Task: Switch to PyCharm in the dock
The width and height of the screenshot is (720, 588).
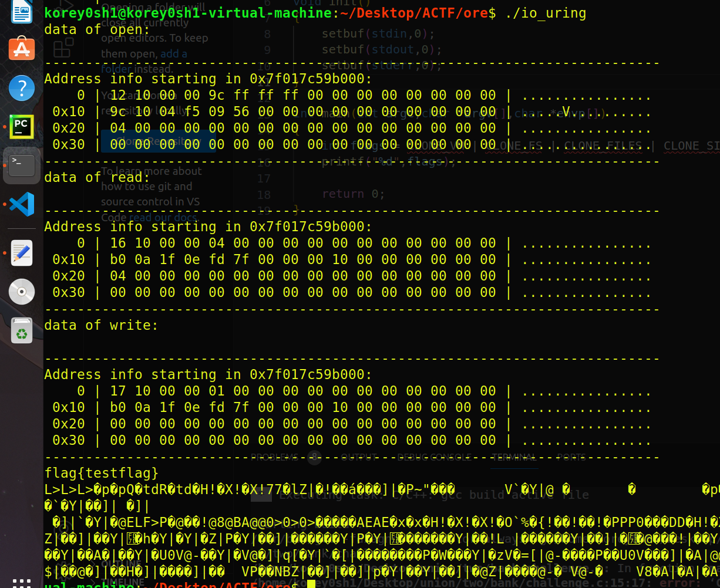Action: coord(22,127)
